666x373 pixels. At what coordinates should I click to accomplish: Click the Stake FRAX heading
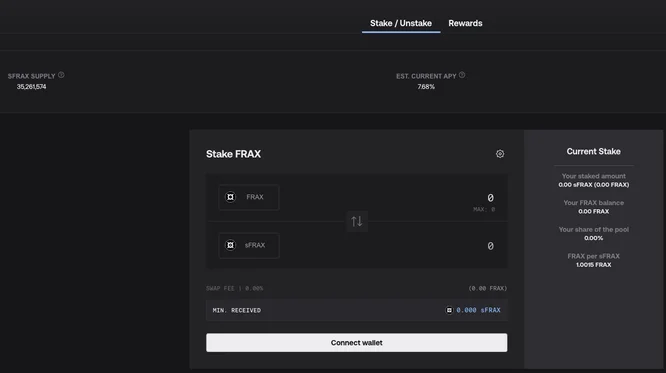[x=234, y=154]
